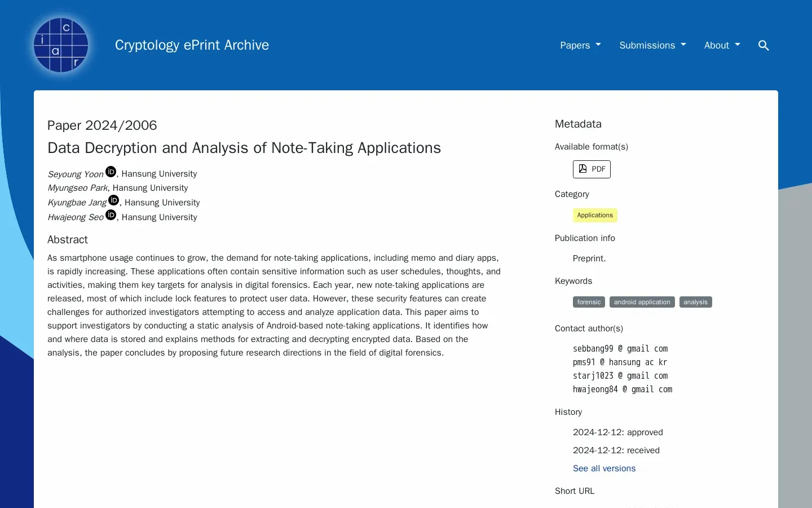Click the sebbang99 contact email
812x508 pixels.
(x=620, y=349)
